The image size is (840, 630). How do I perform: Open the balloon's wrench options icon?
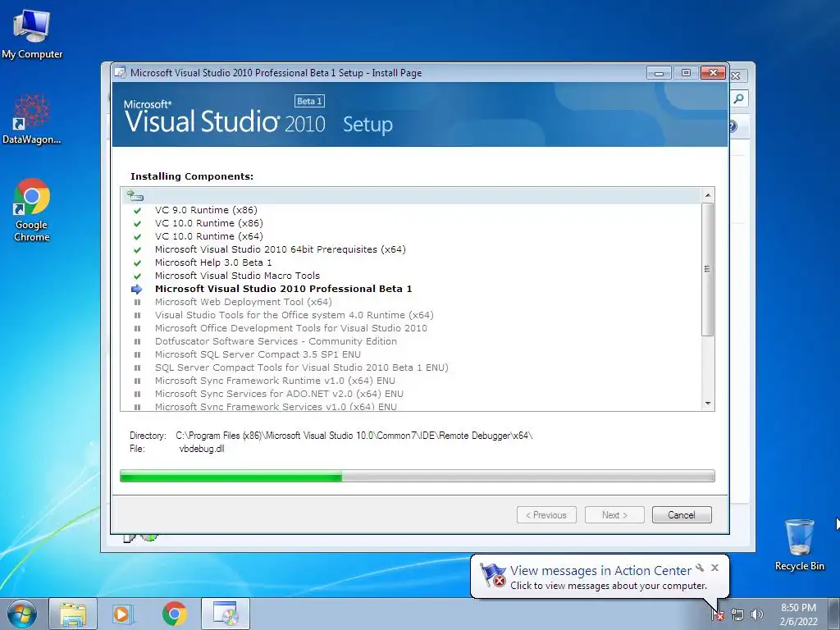700,568
